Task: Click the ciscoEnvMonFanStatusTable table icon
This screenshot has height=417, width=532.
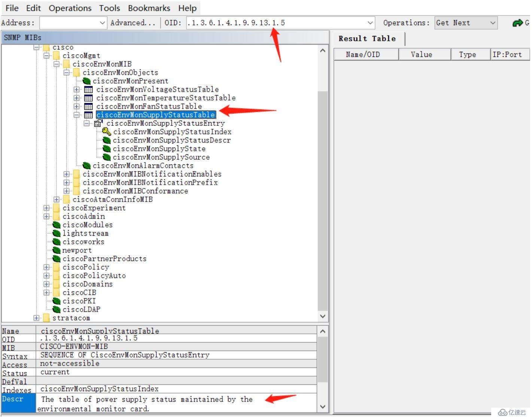Action: 88,106
